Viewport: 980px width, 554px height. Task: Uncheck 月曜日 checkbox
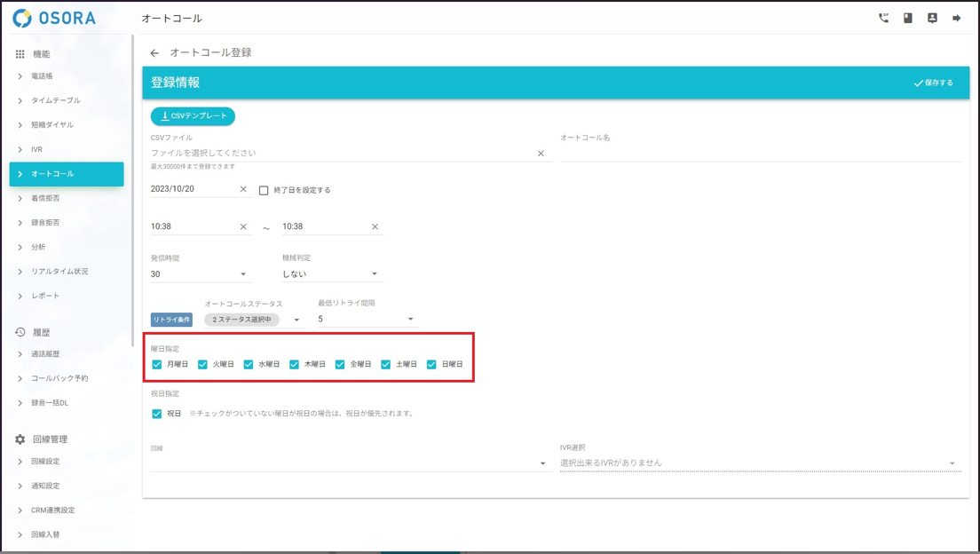(157, 365)
